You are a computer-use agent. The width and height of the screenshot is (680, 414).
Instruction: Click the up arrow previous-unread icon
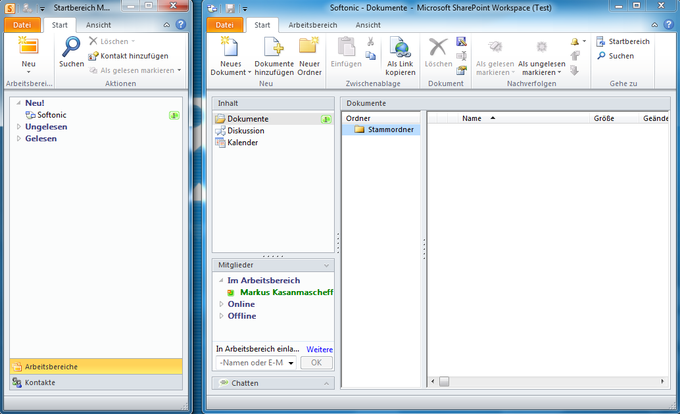pyautogui.click(x=575, y=55)
